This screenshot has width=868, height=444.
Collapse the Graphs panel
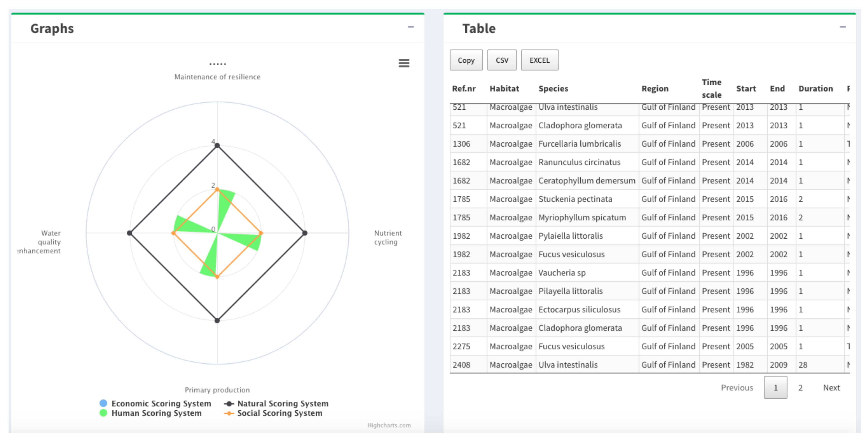[410, 27]
